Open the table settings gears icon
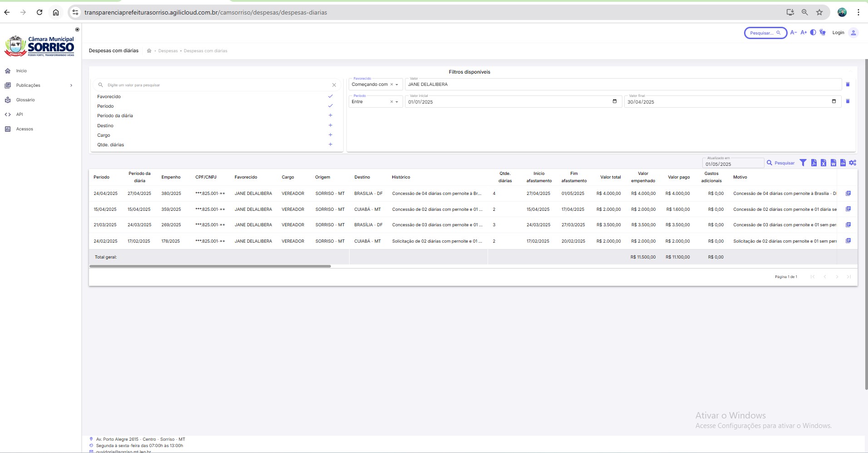868x453 pixels. (x=853, y=163)
